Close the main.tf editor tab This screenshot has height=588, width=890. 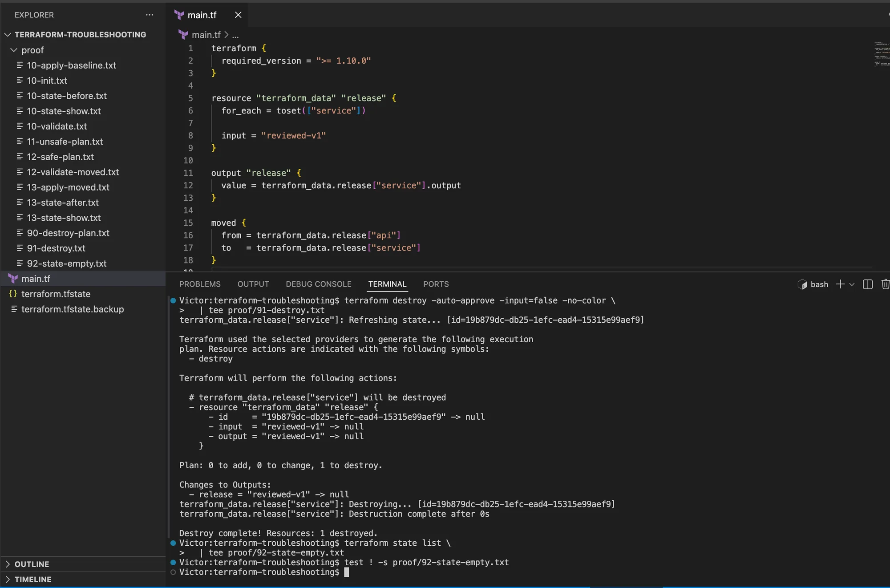[x=238, y=15]
